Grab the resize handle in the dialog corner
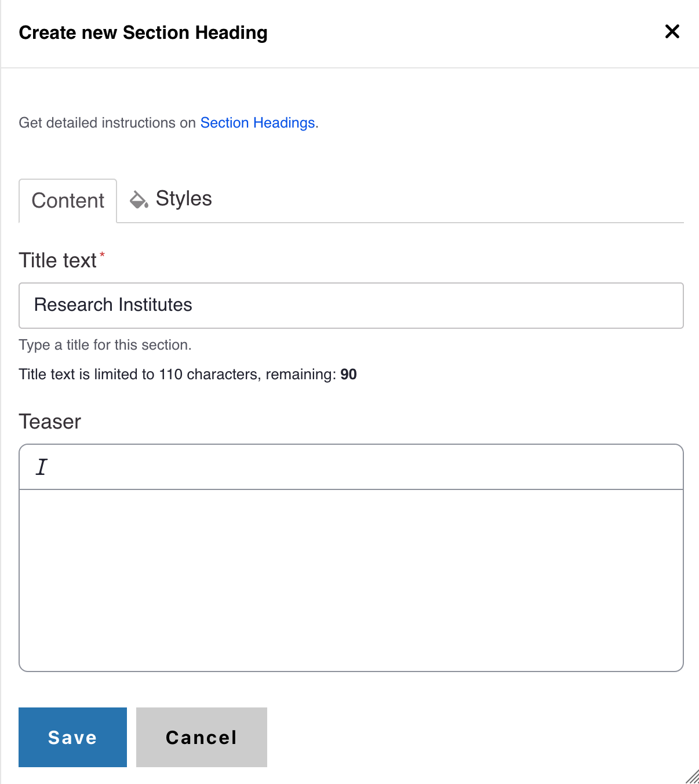Viewport: 699px width, 784px height. pyautogui.click(x=692, y=776)
